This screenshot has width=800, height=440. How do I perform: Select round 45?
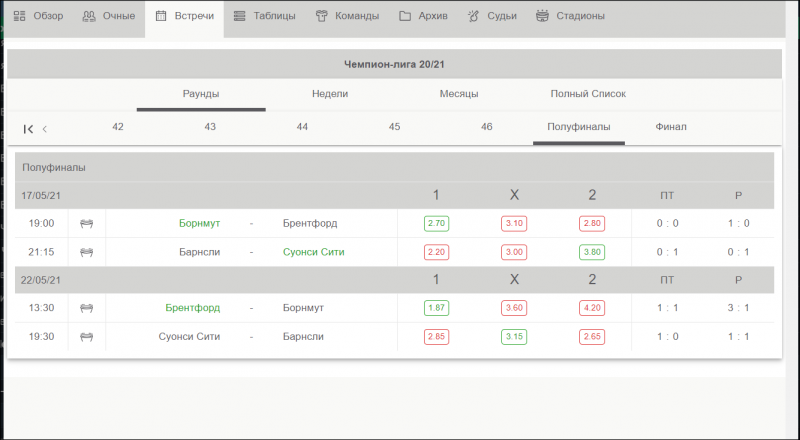394,127
